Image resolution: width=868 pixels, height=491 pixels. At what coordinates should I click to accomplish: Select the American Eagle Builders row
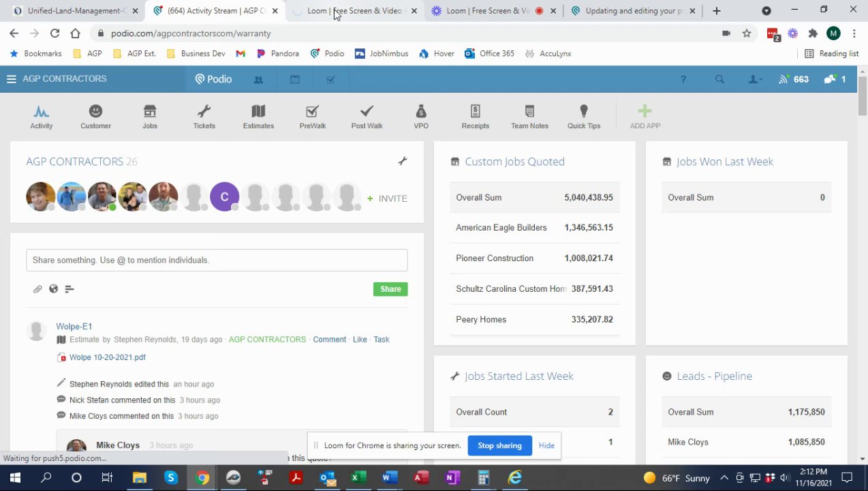[534, 228]
